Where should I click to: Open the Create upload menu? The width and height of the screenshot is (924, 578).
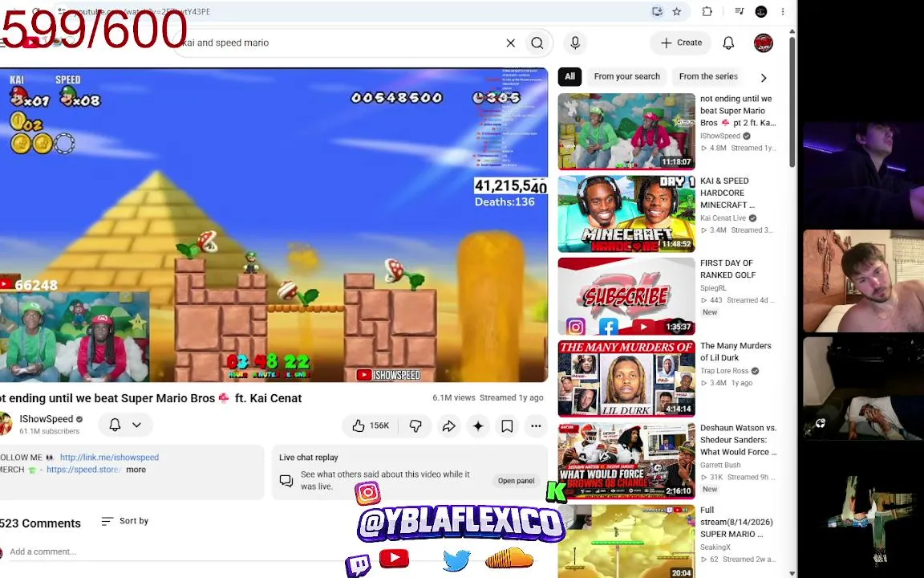point(681,43)
